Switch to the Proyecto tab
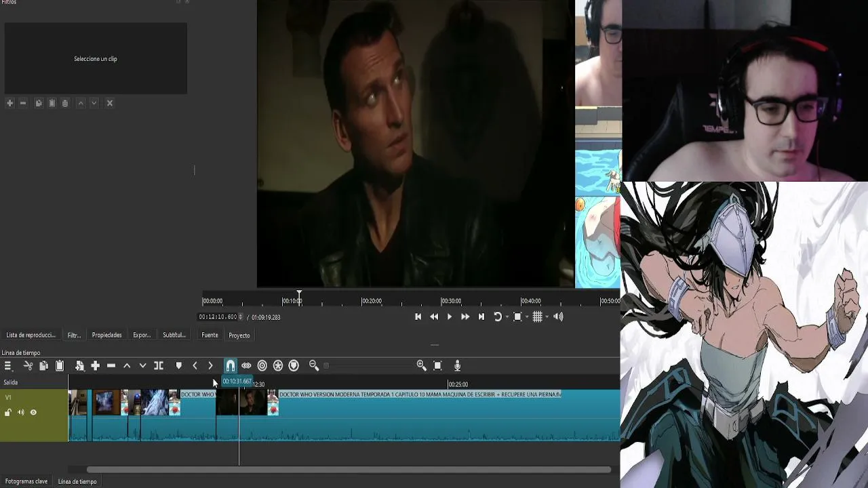This screenshot has width=868, height=488. coord(239,335)
